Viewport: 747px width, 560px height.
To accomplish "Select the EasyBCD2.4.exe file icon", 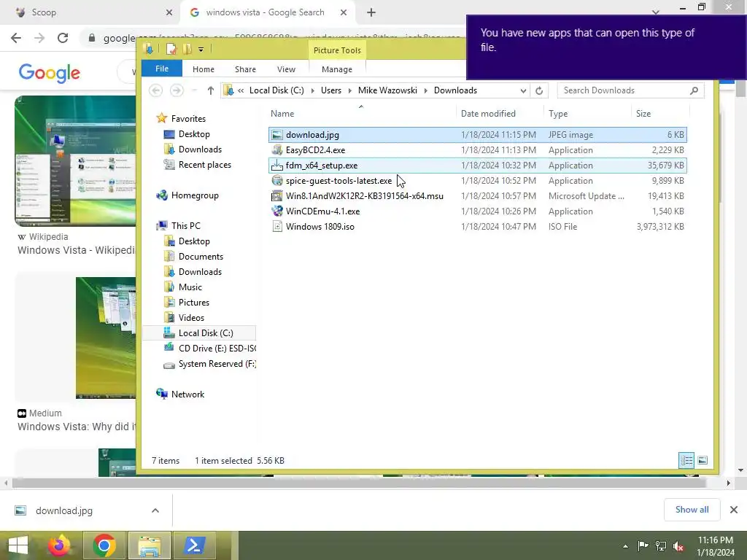I will [x=276, y=150].
